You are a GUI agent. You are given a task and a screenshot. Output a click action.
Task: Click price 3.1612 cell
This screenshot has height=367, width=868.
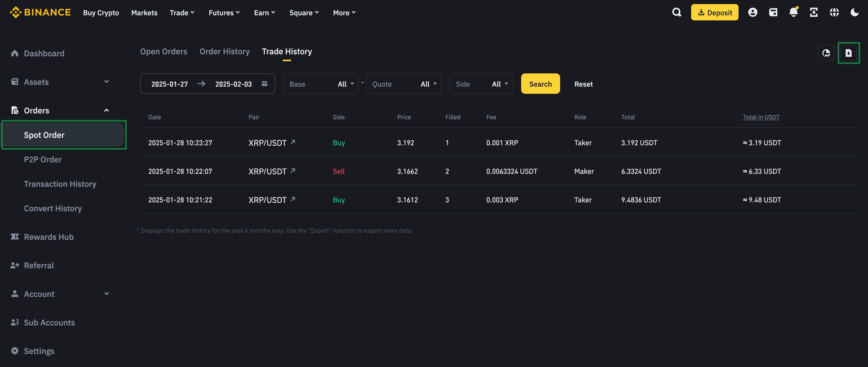(407, 200)
